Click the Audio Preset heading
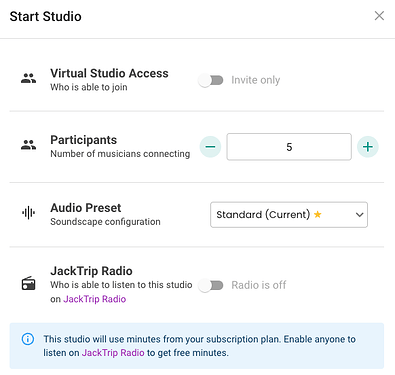 [x=86, y=208]
